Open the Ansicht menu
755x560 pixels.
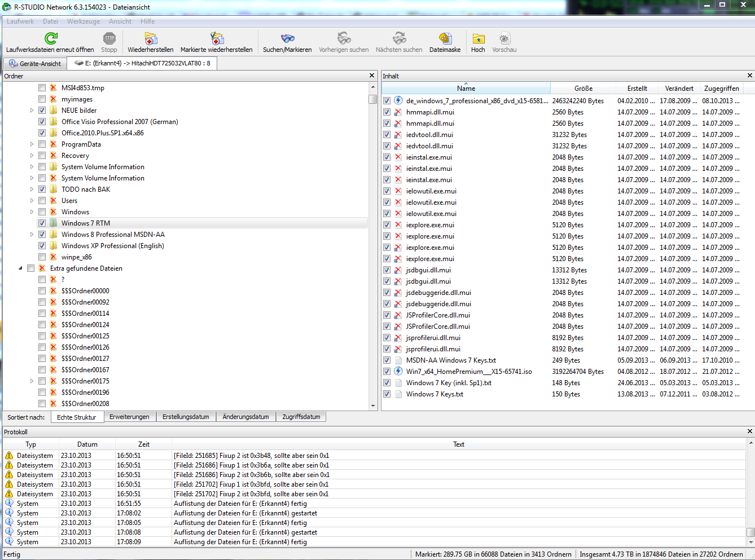coord(120,21)
